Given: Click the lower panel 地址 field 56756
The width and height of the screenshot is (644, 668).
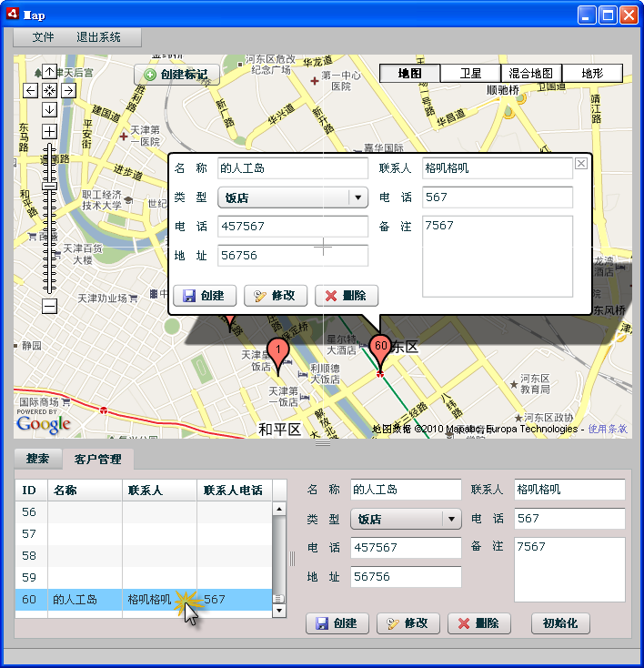Looking at the screenshot, I should click(406, 577).
